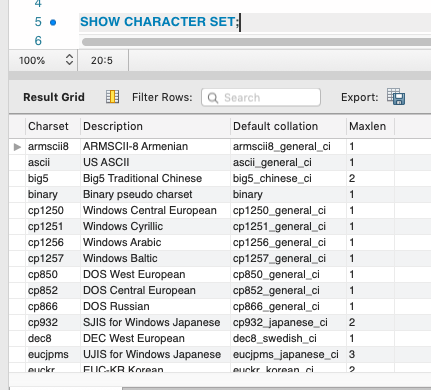The width and height of the screenshot is (431, 390).
Task: Select the cp1257_general_ci collation cell
Action: [x=288, y=258]
